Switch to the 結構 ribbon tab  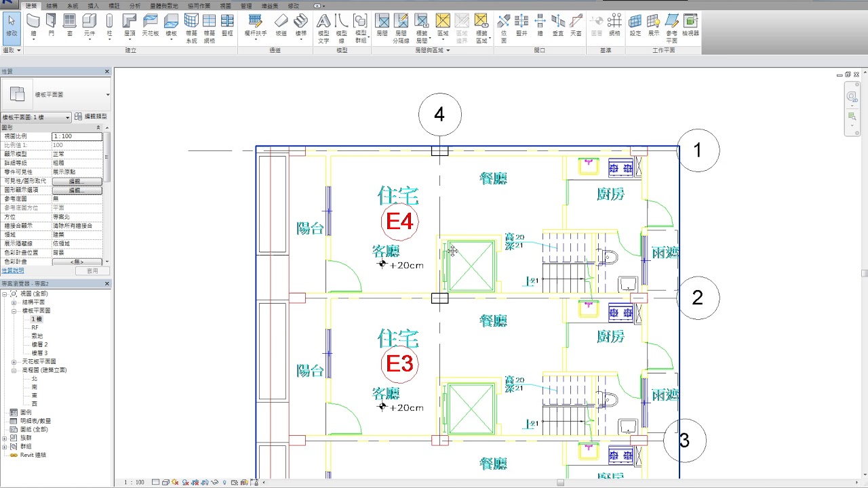pyautogui.click(x=52, y=5)
